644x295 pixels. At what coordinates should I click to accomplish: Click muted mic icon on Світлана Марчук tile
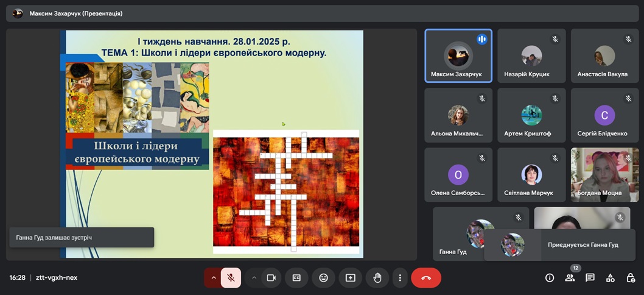[555, 158]
